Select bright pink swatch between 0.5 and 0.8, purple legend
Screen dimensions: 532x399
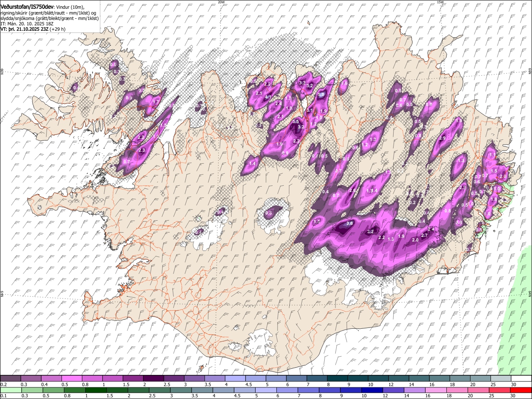pos(71,378)
